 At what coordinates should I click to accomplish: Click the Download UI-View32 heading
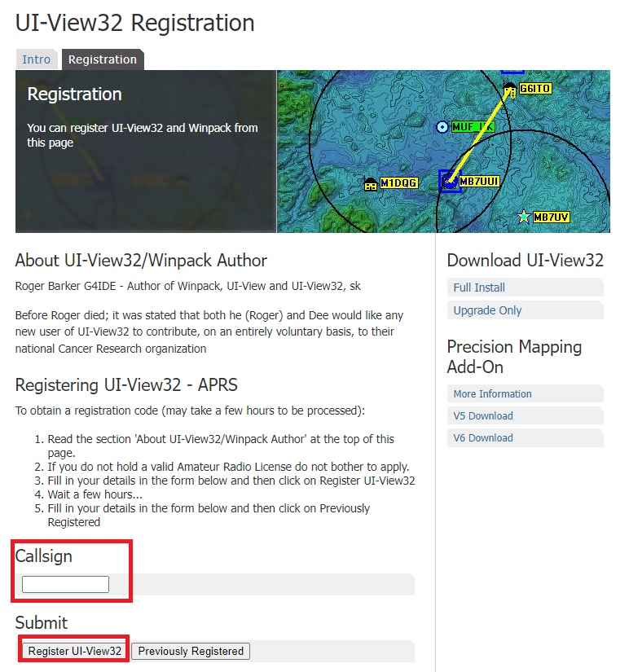click(x=526, y=261)
